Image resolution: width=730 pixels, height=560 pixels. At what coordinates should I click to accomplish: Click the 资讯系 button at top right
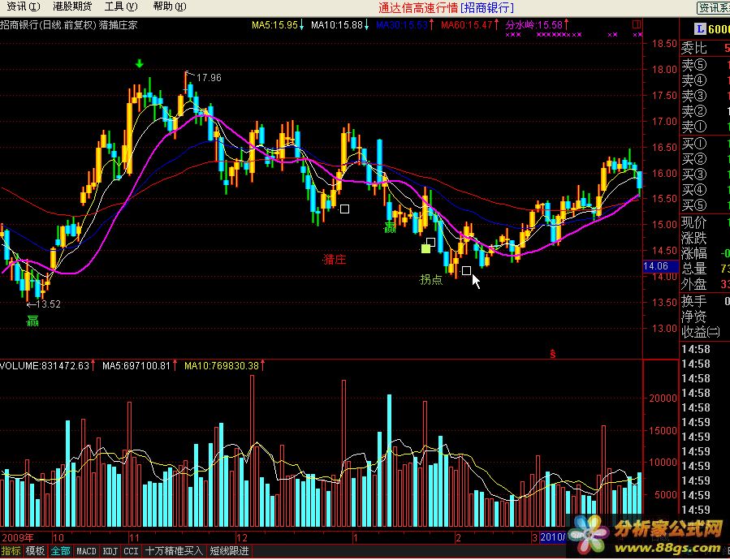pos(713,8)
